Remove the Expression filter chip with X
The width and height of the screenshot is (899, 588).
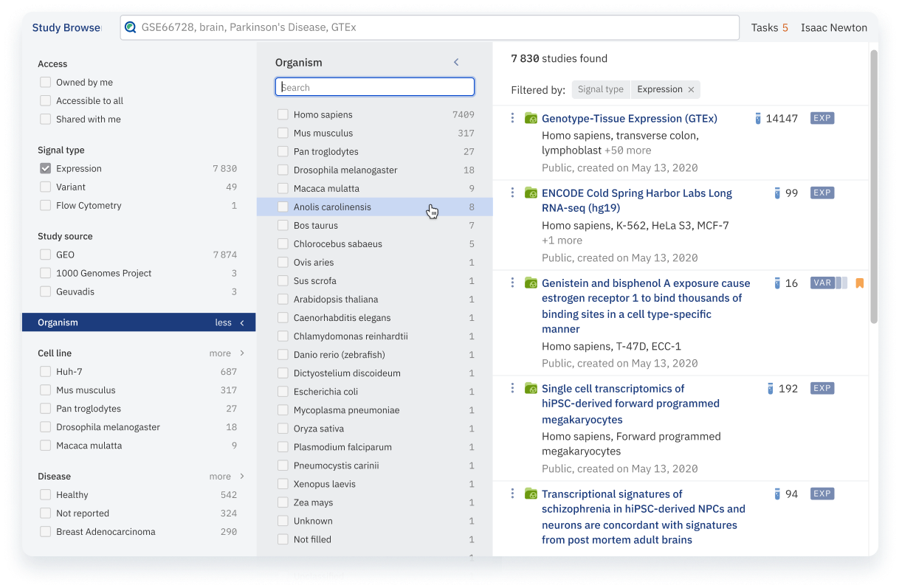(x=691, y=90)
